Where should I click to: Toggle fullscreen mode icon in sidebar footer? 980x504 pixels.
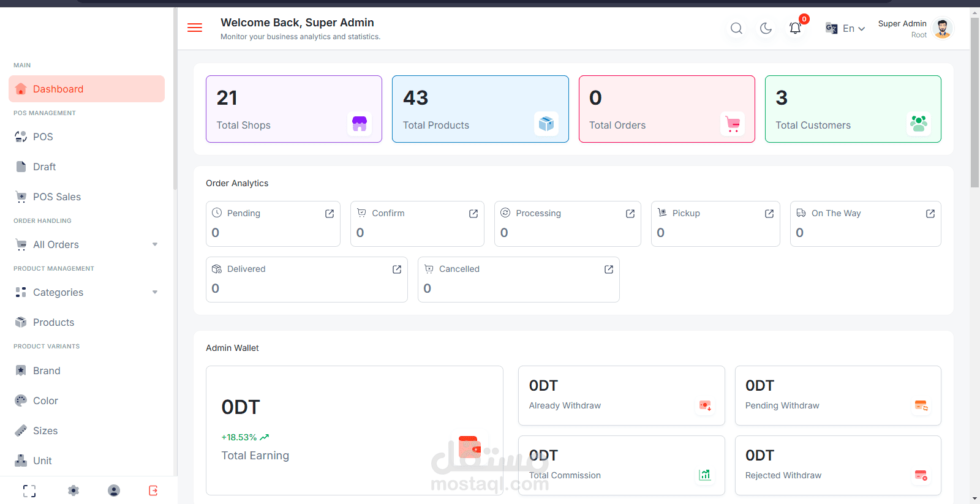(29, 491)
